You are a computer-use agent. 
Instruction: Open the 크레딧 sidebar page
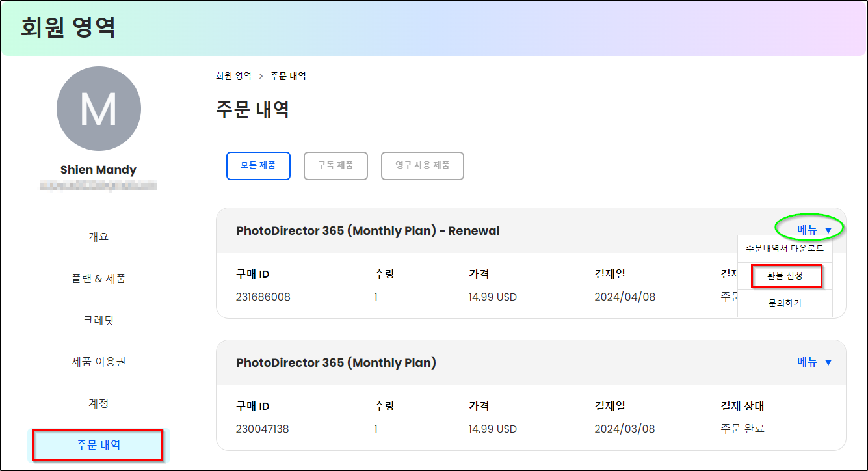click(x=99, y=320)
